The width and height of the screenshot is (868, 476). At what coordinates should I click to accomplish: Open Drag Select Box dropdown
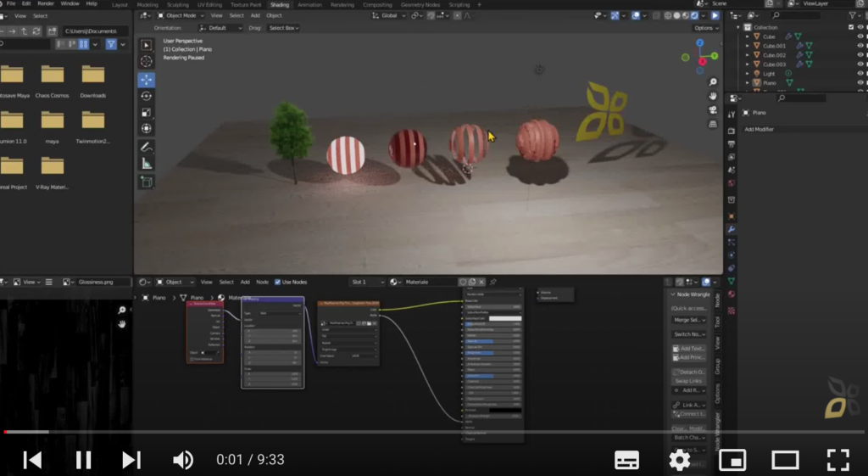tap(284, 28)
